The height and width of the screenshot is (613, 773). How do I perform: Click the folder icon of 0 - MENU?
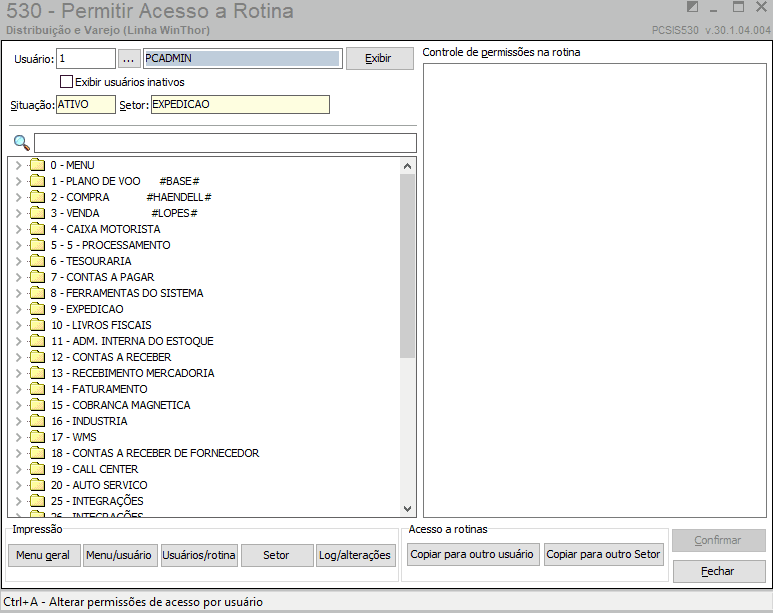pos(37,165)
